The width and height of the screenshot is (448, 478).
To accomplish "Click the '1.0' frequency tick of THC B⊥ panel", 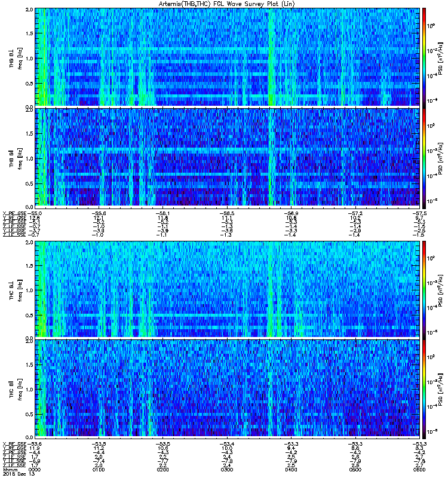I will 29,290.
